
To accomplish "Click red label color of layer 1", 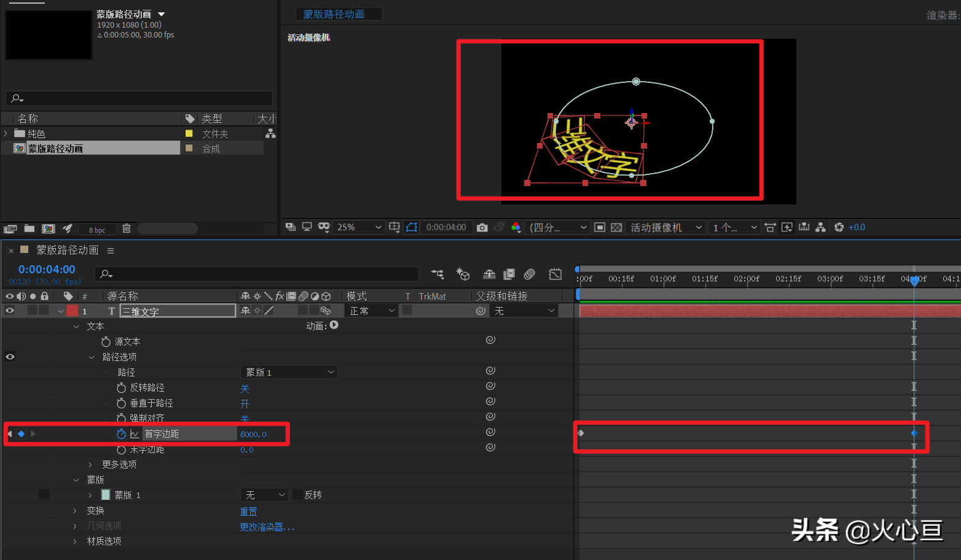I will pos(73,311).
